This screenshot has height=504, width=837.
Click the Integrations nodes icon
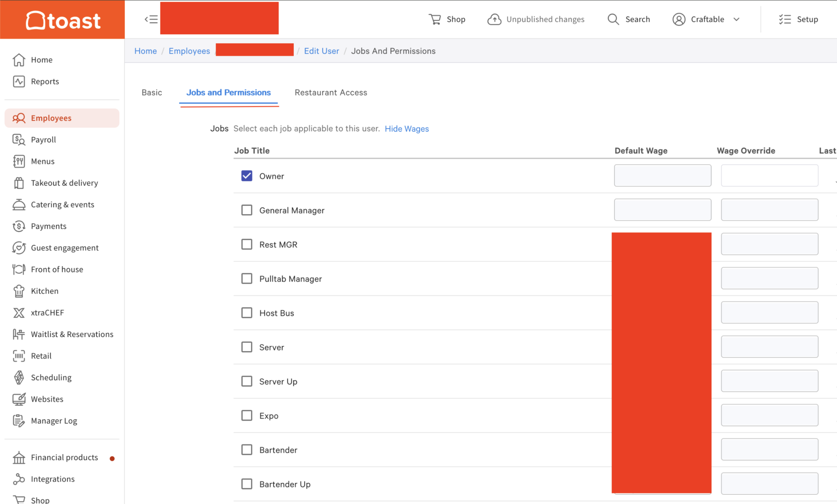tap(19, 479)
